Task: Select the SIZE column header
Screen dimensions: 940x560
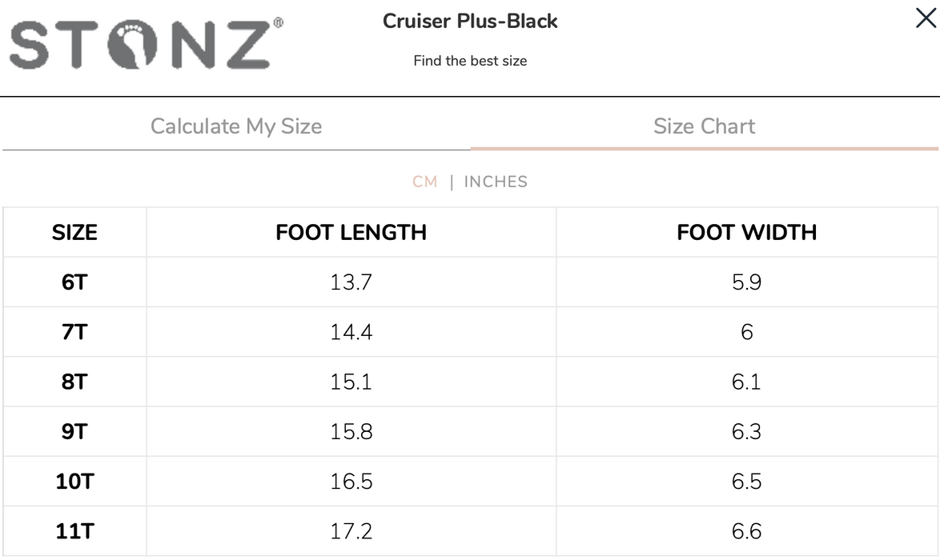Action: click(x=74, y=233)
